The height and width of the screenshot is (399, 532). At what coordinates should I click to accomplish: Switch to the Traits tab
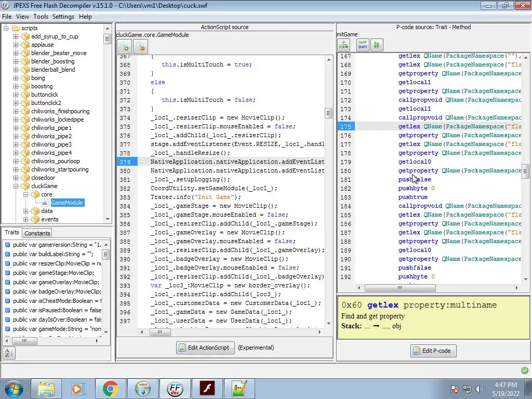pyautogui.click(x=11, y=232)
